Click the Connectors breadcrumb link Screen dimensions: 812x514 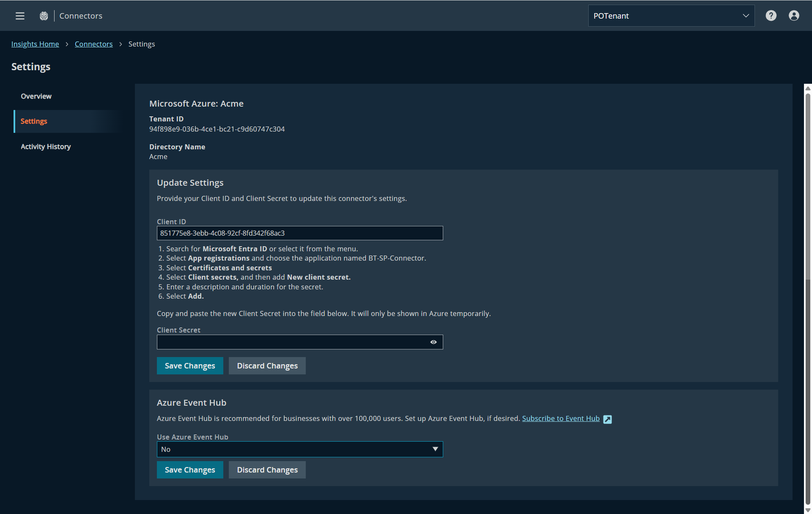point(93,44)
